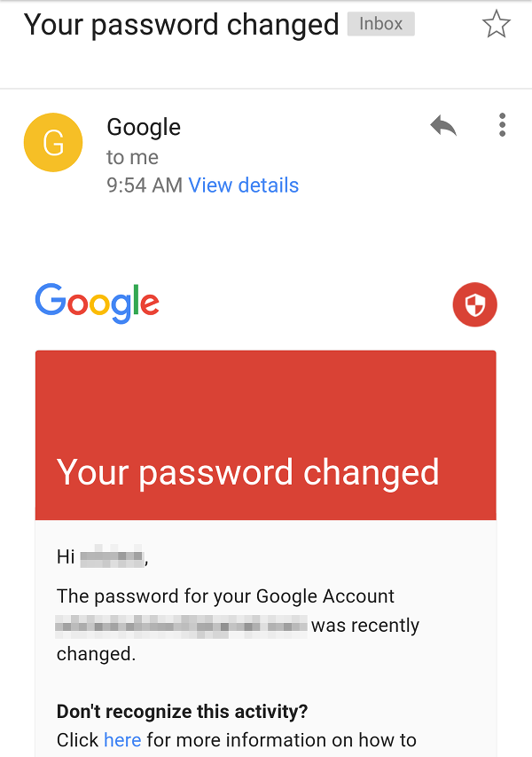Click the Google logo in the email body
Viewport: 532px width, 757px height.
point(98,304)
